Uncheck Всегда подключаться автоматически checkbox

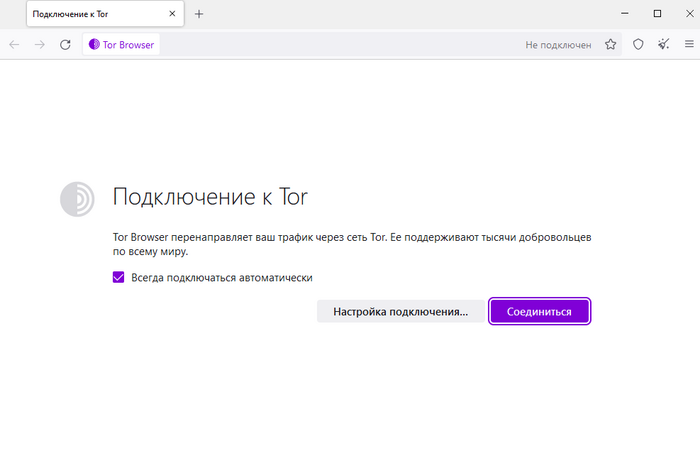pyautogui.click(x=118, y=277)
